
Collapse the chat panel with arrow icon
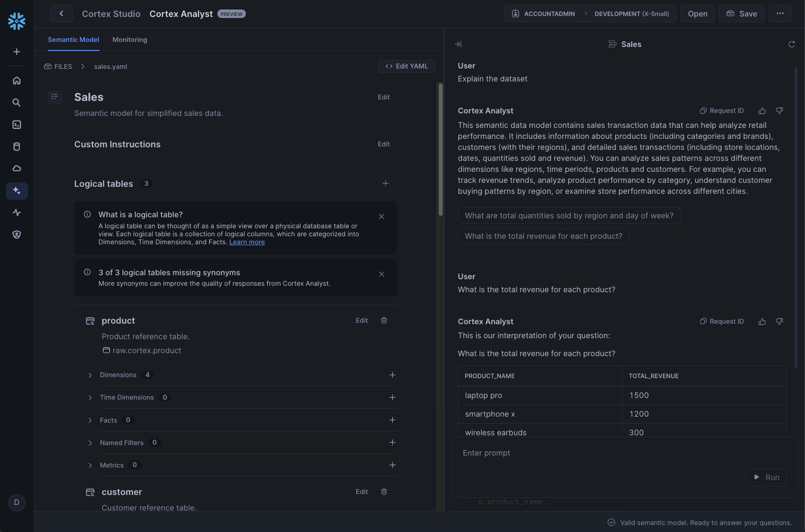(458, 44)
